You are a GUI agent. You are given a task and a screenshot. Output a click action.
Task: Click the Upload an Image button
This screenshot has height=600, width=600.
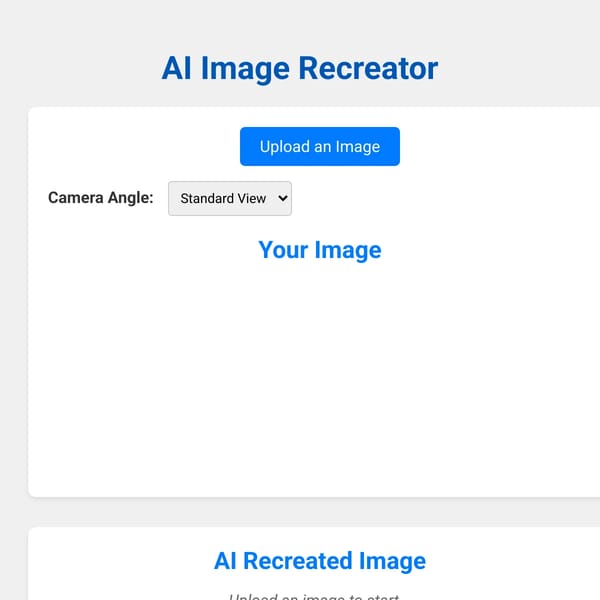coord(320,147)
